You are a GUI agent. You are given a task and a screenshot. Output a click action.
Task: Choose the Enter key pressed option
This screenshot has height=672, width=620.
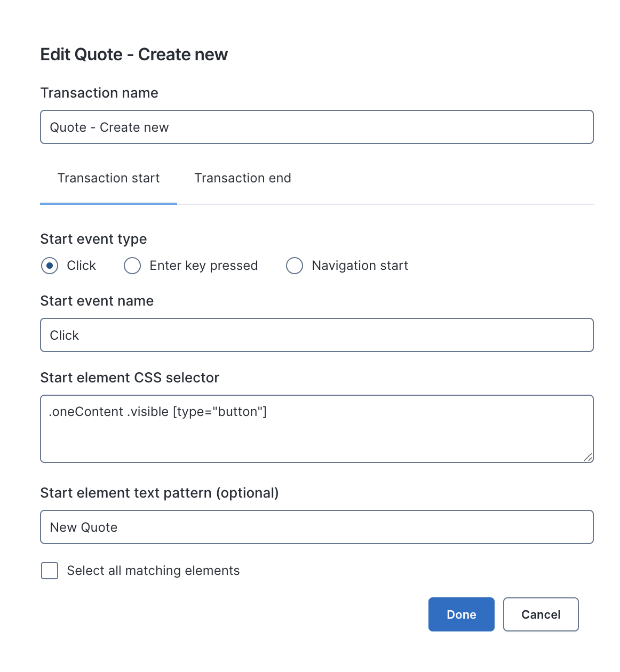pyautogui.click(x=132, y=266)
